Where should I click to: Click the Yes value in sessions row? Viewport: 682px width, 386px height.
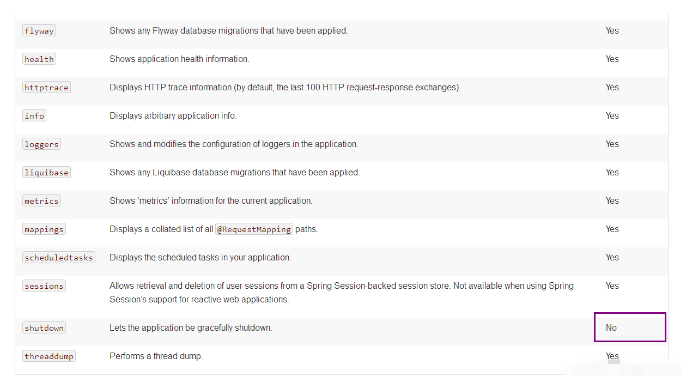click(612, 286)
